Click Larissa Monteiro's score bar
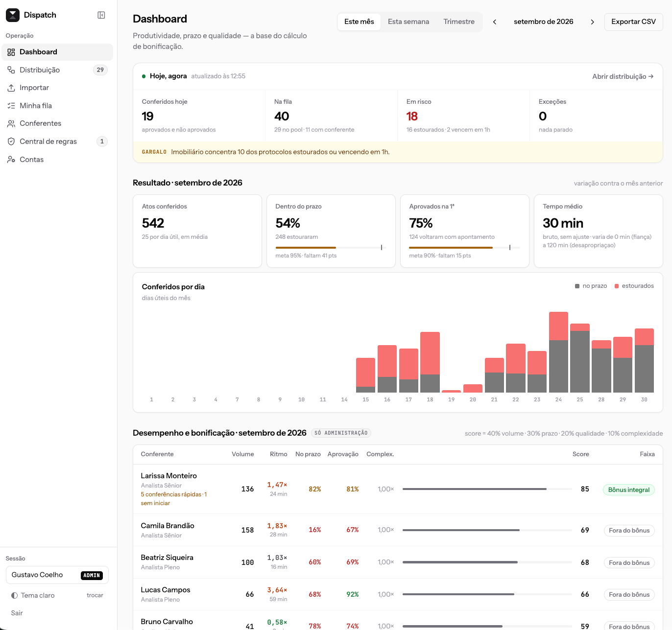Viewport: 672px width, 630px height. pos(487,489)
